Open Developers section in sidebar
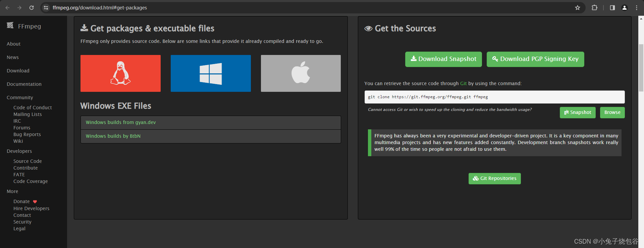644x248 pixels. (x=19, y=151)
